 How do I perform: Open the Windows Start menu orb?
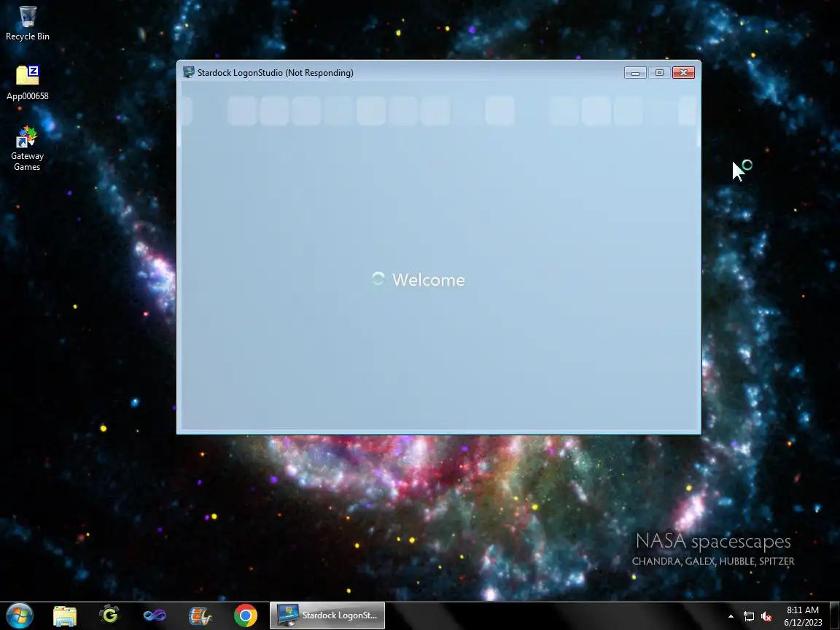pos(19,615)
